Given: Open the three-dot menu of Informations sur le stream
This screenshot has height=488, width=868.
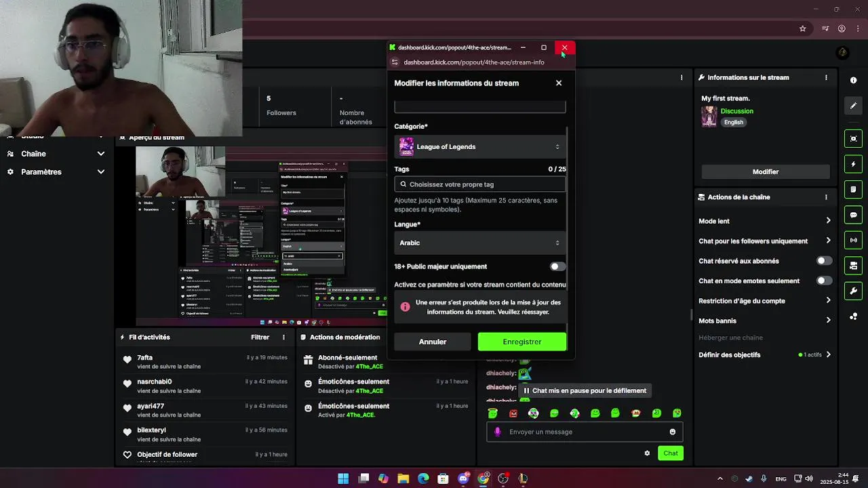Looking at the screenshot, I should click(826, 77).
